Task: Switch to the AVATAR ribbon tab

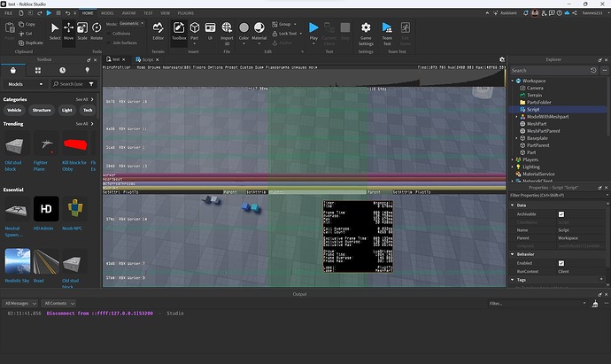Action: [129, 13]
